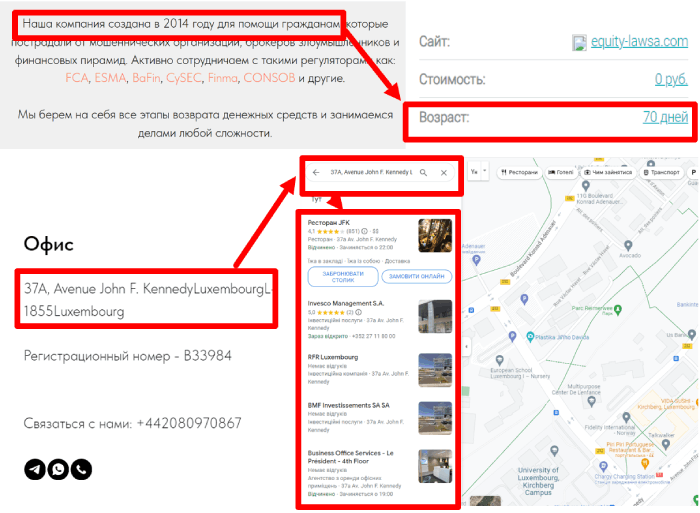Collapse the side panel with the arrow tab

(467, 346)
